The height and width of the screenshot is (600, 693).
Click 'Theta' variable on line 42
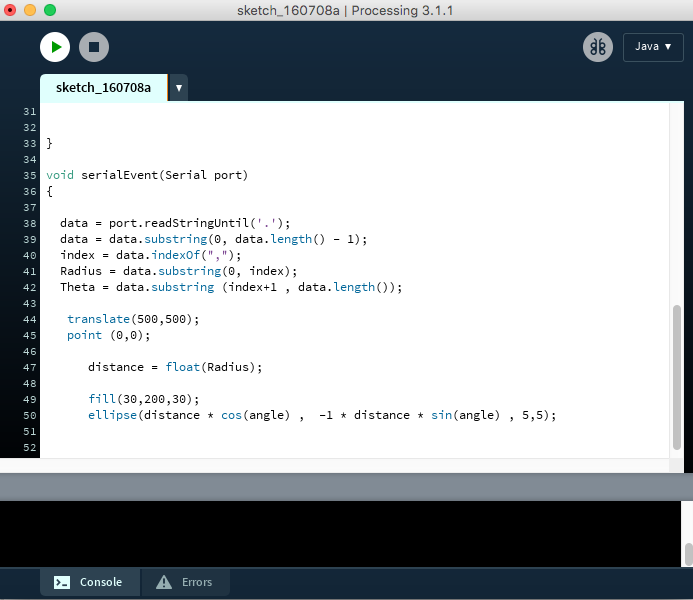77,287
